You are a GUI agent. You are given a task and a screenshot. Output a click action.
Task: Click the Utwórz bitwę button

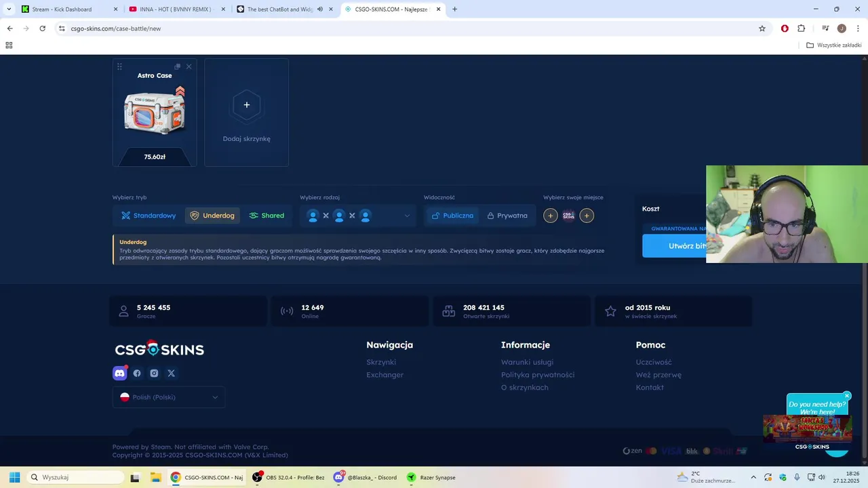[x=675, y=246]
